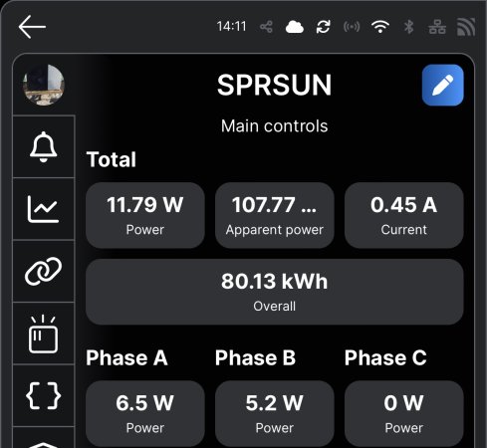
Task: Open the SPRSUN device avatar photo
Action: (44, 85)
